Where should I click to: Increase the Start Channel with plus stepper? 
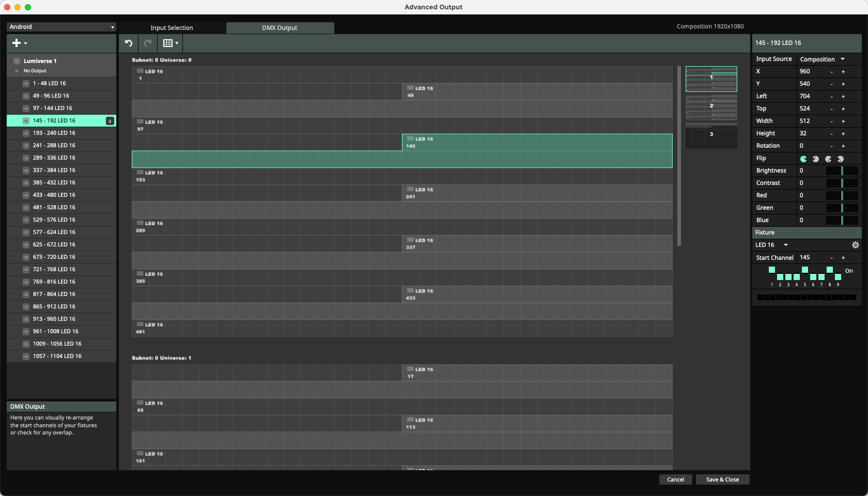[843, 258]
